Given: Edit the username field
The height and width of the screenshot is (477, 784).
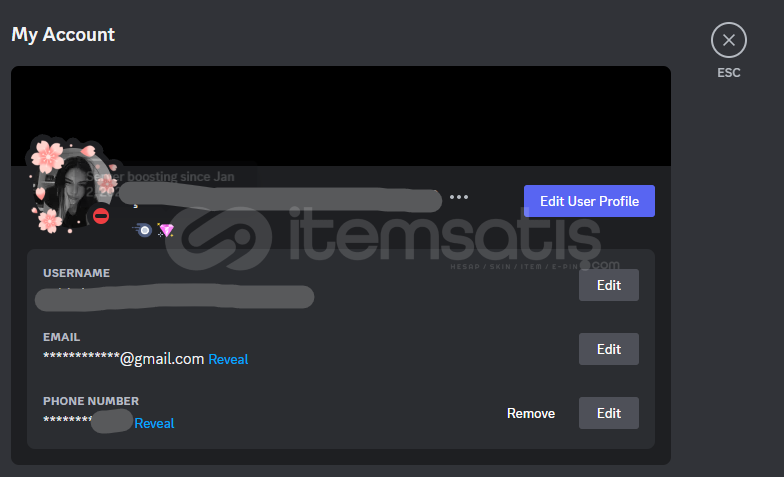Looking at the screenshot, I should 608,285.
